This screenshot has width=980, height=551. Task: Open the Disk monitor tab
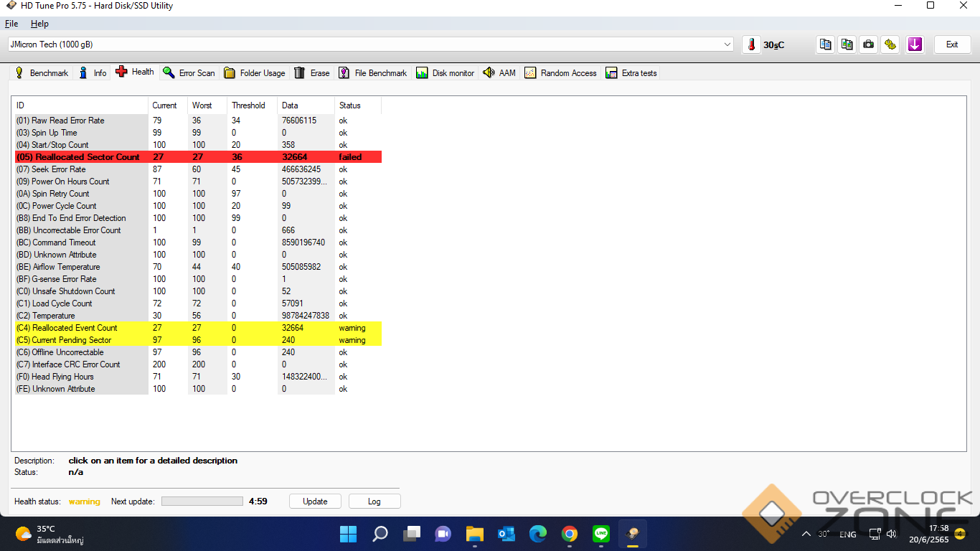[x=446, y=73]
